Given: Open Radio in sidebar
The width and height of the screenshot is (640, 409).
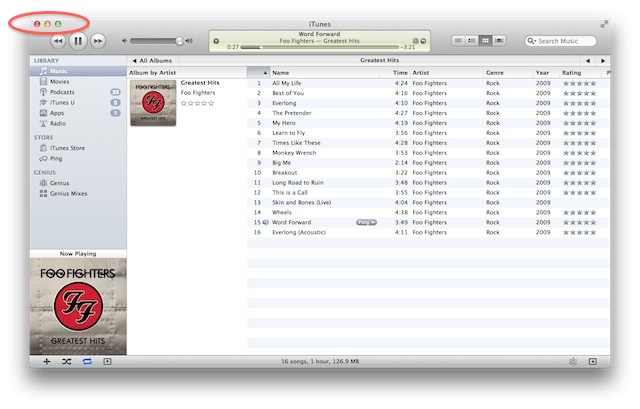Looking at the screenshot, I should click(x=78, y=123).
